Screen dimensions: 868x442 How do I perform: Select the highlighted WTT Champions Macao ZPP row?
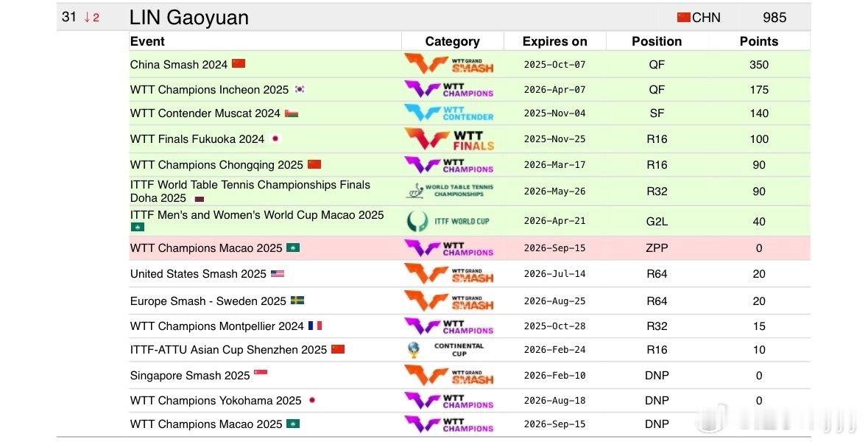click(470, 248)
